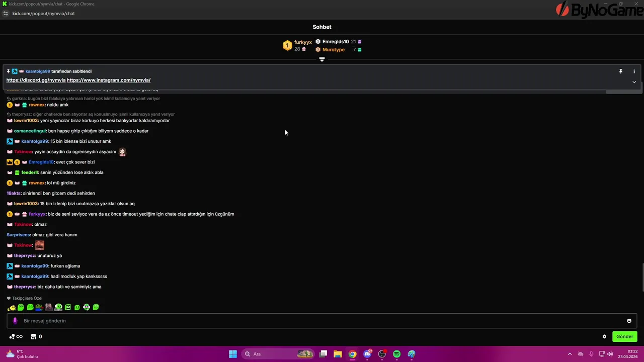Jump to theprrysz's replied message reference
The image size is (644, 362).
click(x=91, y=114)
